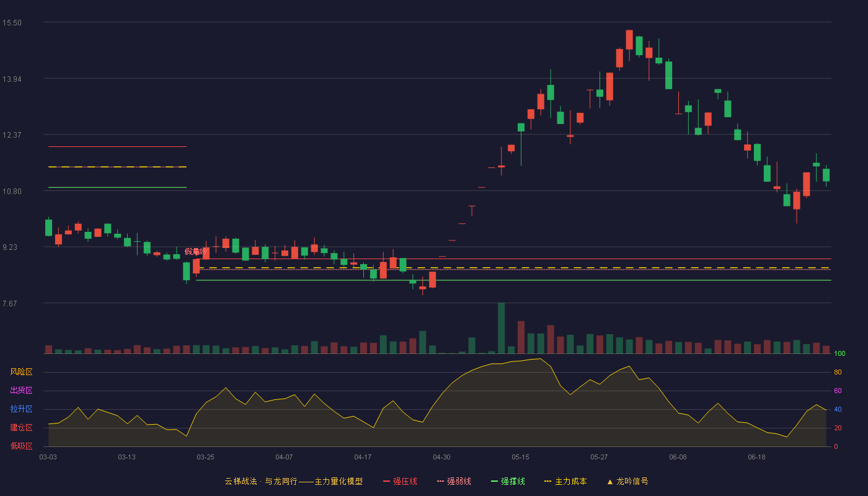Viewport: 868px width, 496px height.
Task: Click the magenta 60 indicator axis value
Action: (x=838, y=391)
